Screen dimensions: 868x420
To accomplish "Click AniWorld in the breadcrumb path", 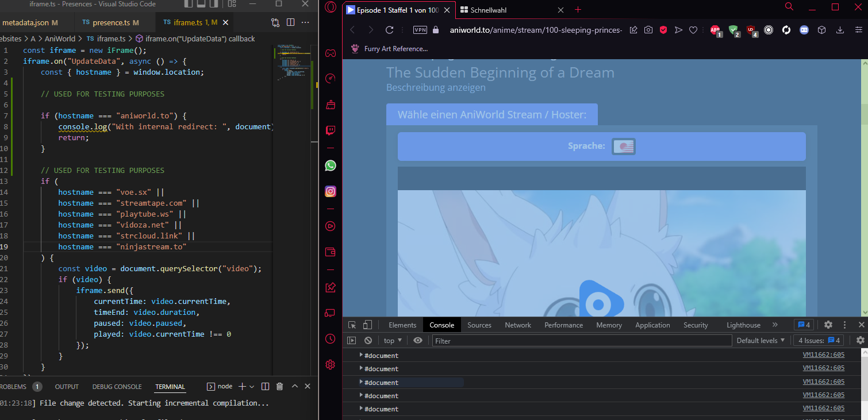I will click(x=60, y=38).
